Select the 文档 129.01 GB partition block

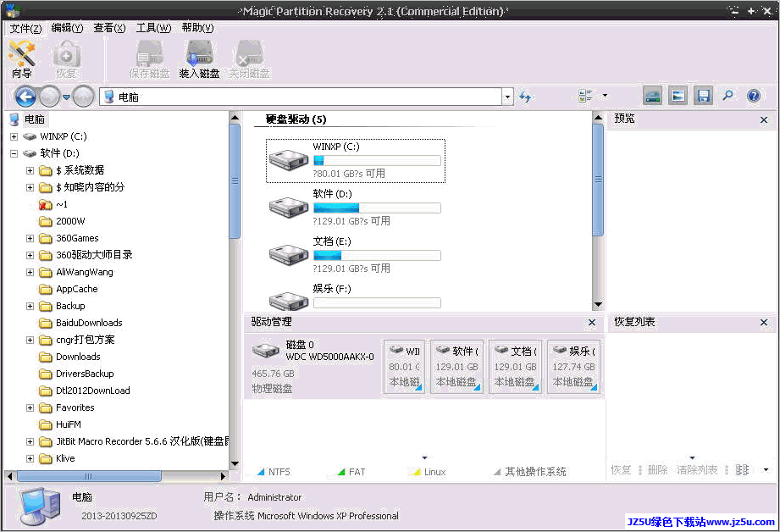click(515, 367)
